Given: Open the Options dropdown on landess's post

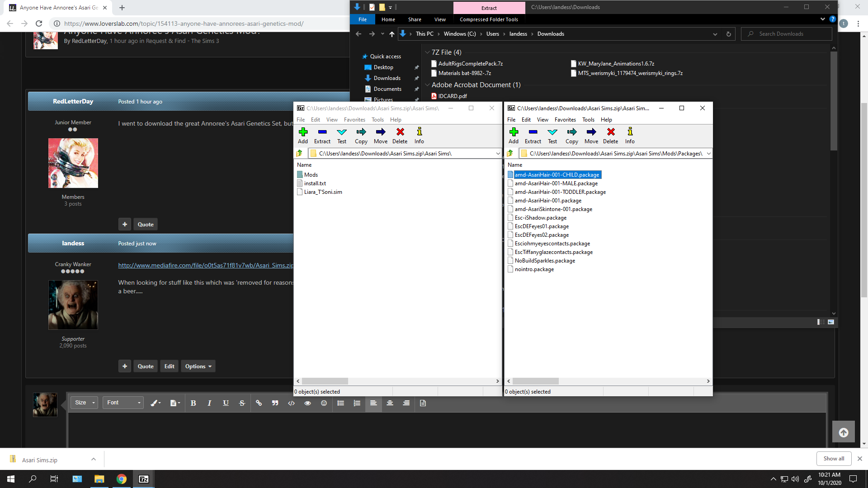Looking at the screenshot, I should pos(198,366).
